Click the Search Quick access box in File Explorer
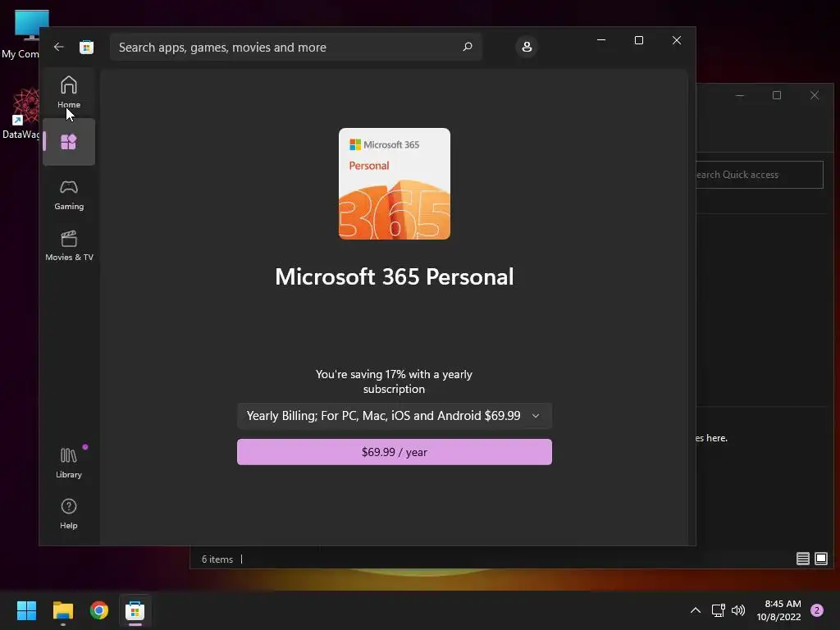The height and width of the screenshot is (630, 840). pyautogui.click(x=760, y=175)
